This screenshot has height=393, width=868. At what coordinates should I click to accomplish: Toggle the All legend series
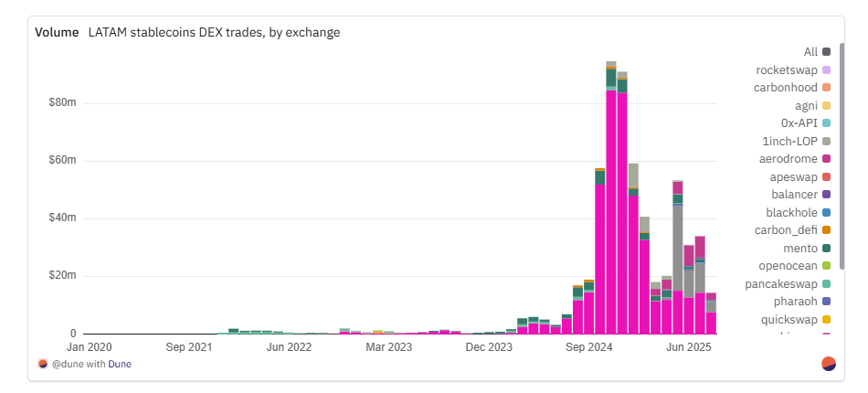point(817,52)
